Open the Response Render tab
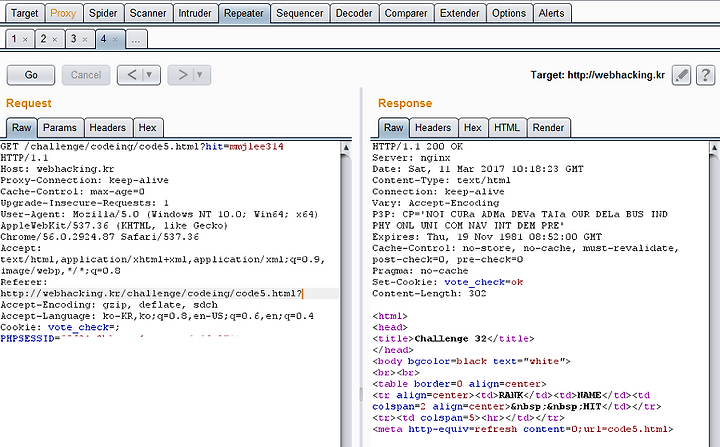The width and height of the screenshot is (720, 447). [548, 128]
